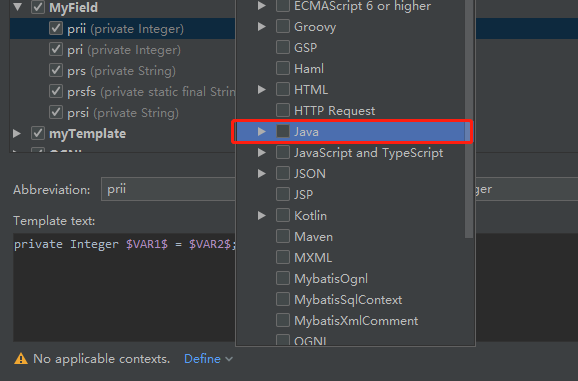Click the Abbreviation input field
Viewport: 578px width, 381px height.
pyautogui.click(x=168, y=189)
